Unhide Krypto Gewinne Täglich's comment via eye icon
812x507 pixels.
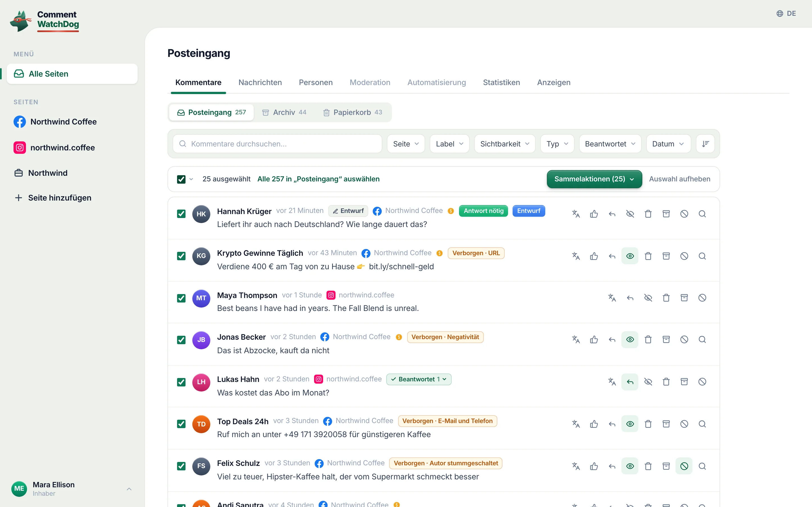pos(630,256)
